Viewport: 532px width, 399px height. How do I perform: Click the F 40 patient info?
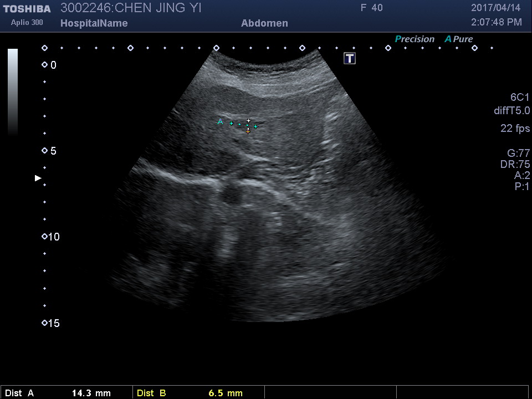(371, 8)
